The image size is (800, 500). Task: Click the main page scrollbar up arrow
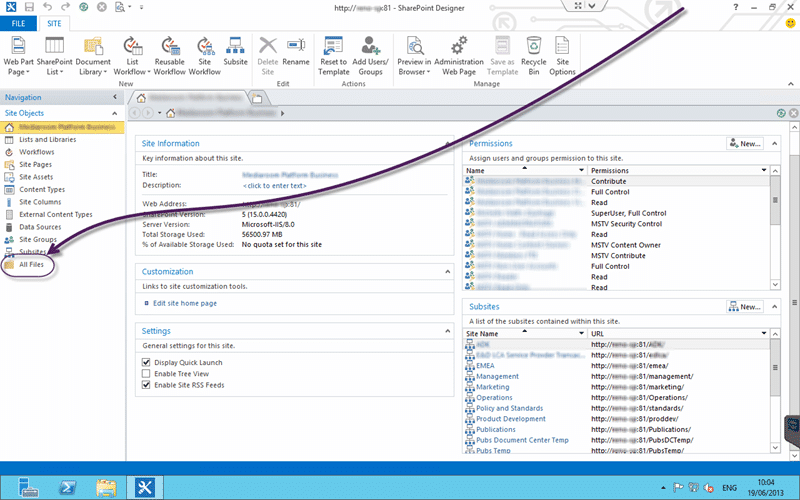(794, 127)
